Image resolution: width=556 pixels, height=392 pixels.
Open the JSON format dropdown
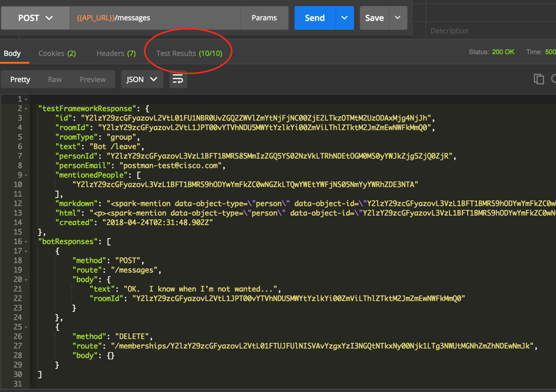point(142,79)
